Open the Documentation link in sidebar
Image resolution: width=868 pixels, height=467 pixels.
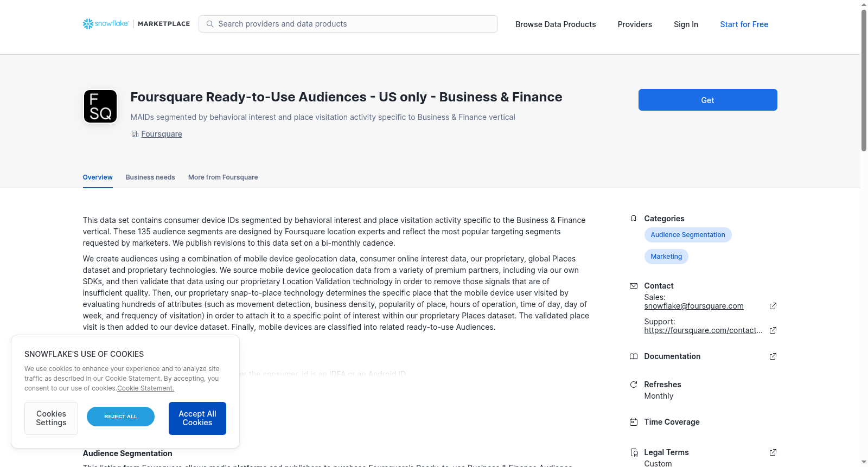672,356
